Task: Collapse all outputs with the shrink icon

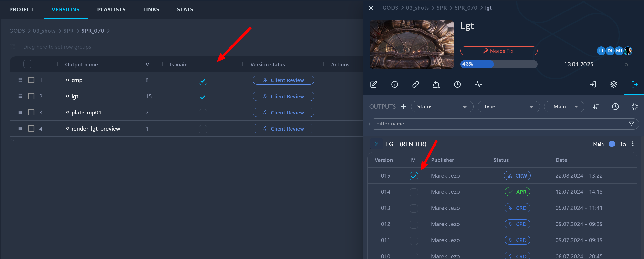Action: [634, 107]
